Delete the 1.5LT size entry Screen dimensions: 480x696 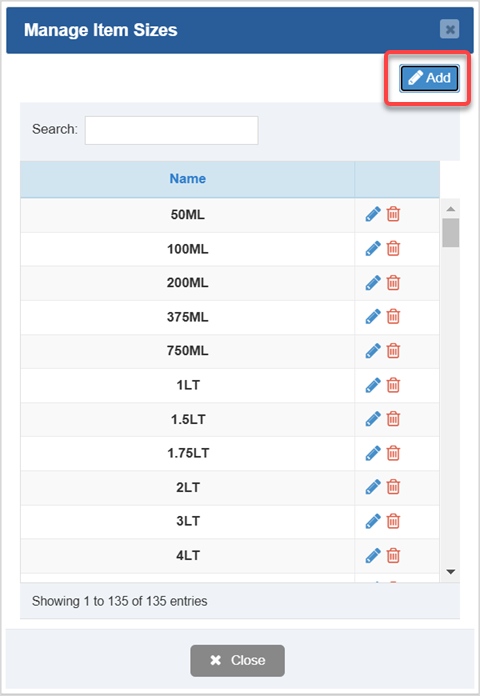393,419
